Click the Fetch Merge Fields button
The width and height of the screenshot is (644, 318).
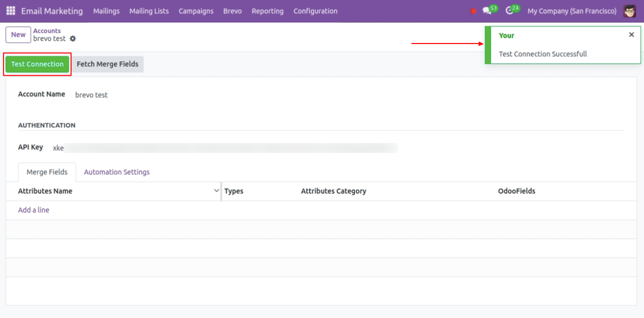[108, 64]
